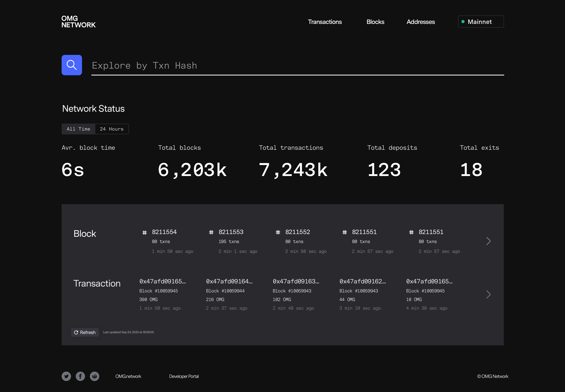This screenshot has height=392, width=565.
Task: Open the Reddit icon in footer
Action: [x=94, y=376]
